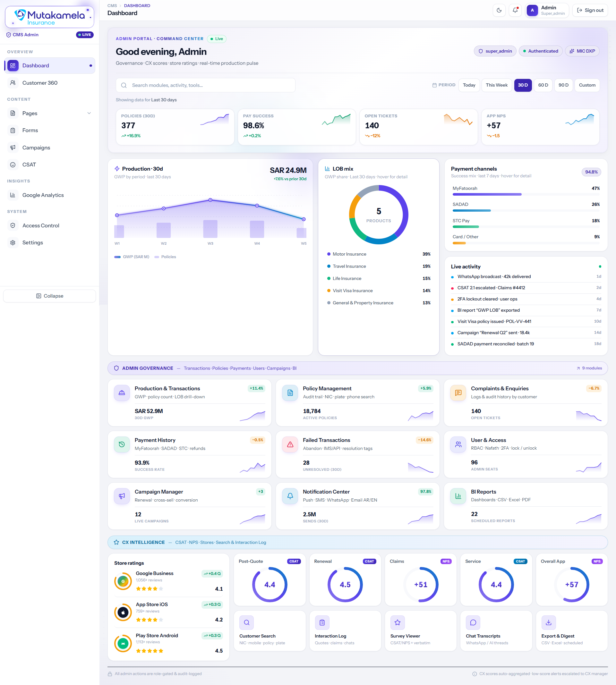Open Dashboard in the sidebar

(50, 66)
